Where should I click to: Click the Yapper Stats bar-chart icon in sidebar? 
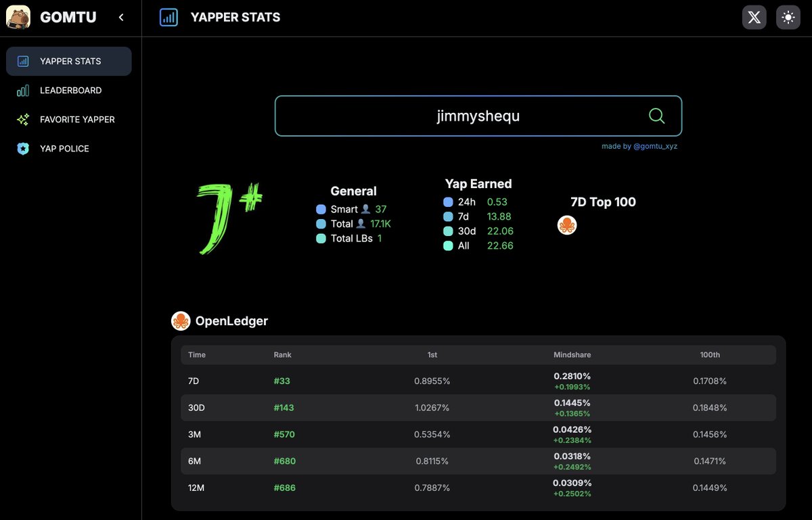pyautogui.click(x=23, y=61)
